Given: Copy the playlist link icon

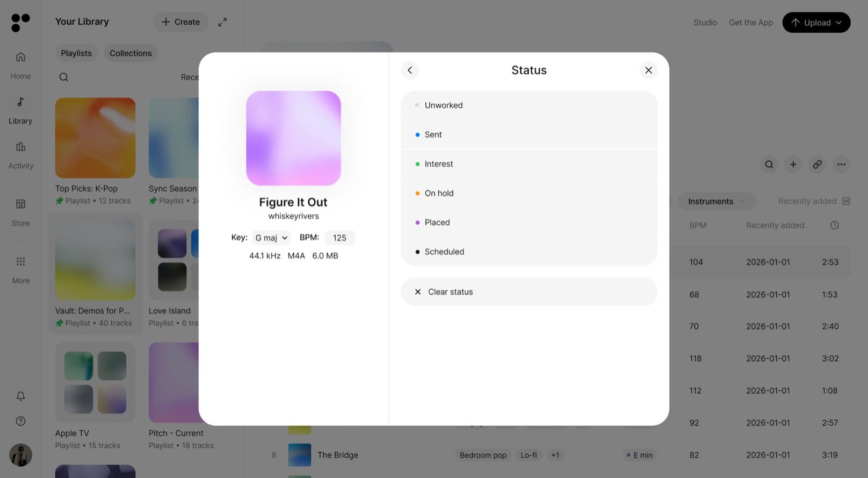Looking at the screenshot, I should pyautogui.click(x=817, y=165).
